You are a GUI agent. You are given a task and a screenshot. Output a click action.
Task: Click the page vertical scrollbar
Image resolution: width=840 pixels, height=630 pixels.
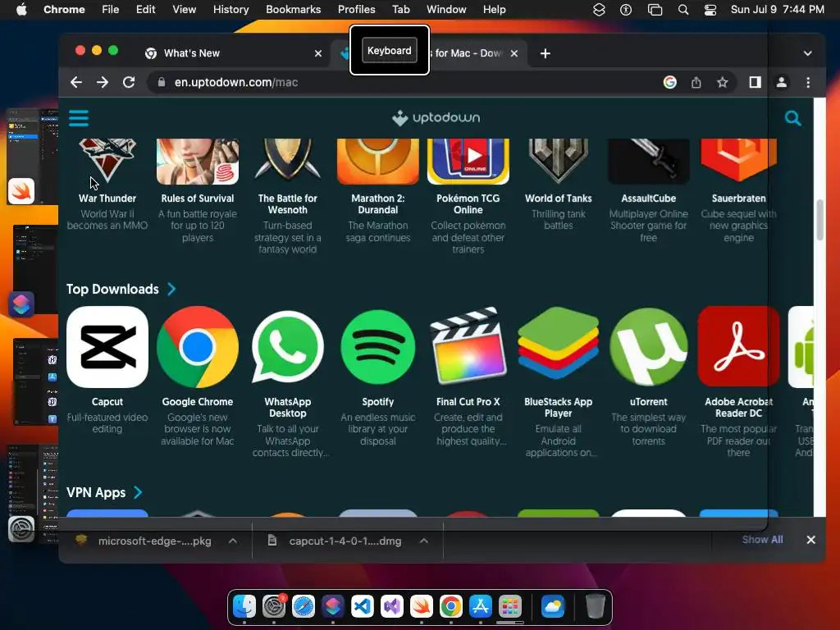point(819,220)
